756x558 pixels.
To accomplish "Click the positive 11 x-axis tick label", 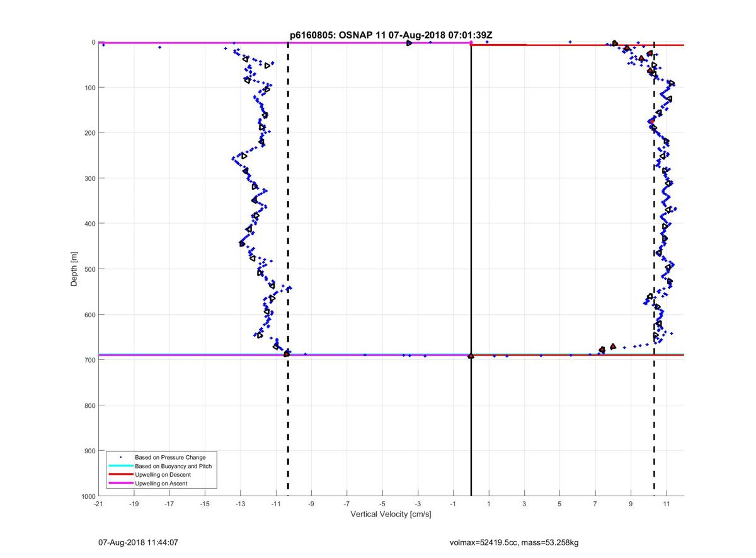I will click(666, 504).
